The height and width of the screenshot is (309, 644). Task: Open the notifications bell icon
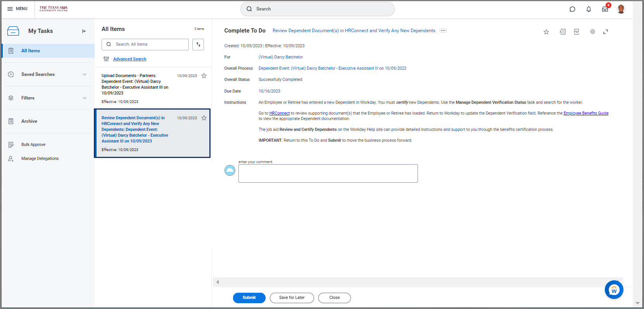pos(589,9)
